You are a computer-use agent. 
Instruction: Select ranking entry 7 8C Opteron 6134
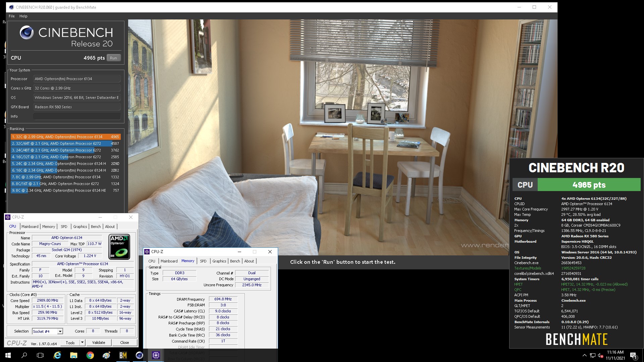(65, 177)
